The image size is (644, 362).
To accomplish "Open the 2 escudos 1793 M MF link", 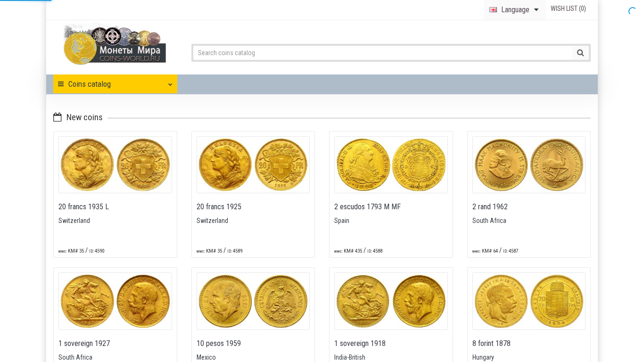I will pyautogui.click(x=367, y=206).
